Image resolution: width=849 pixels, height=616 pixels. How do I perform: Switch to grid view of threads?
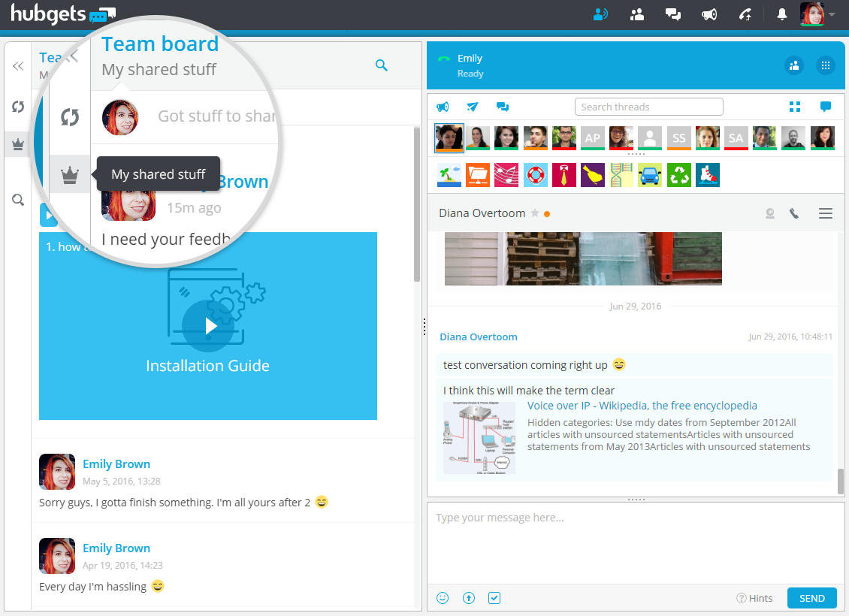[795, 107]
